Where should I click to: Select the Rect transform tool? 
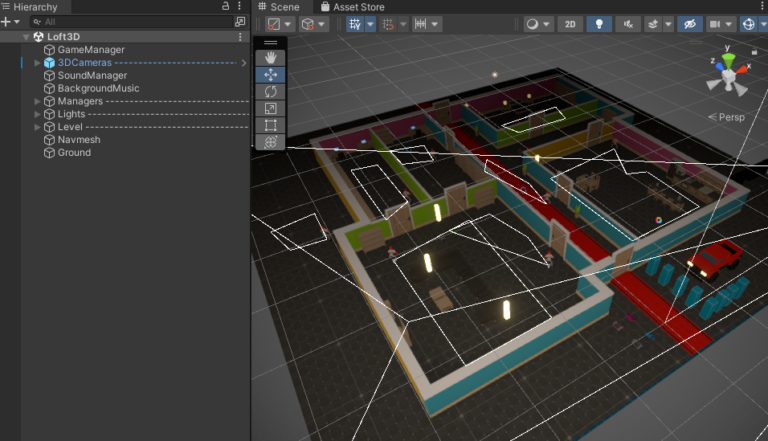271,126
